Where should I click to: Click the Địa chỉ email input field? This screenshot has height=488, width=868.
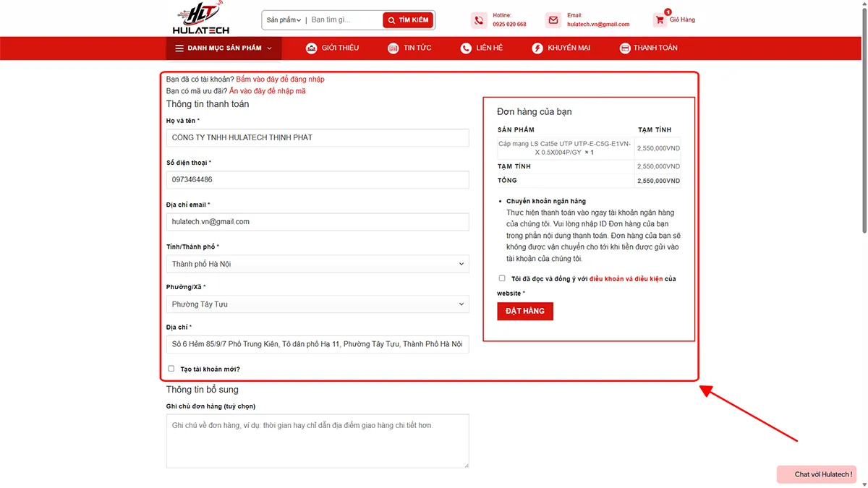click(318, 222)
